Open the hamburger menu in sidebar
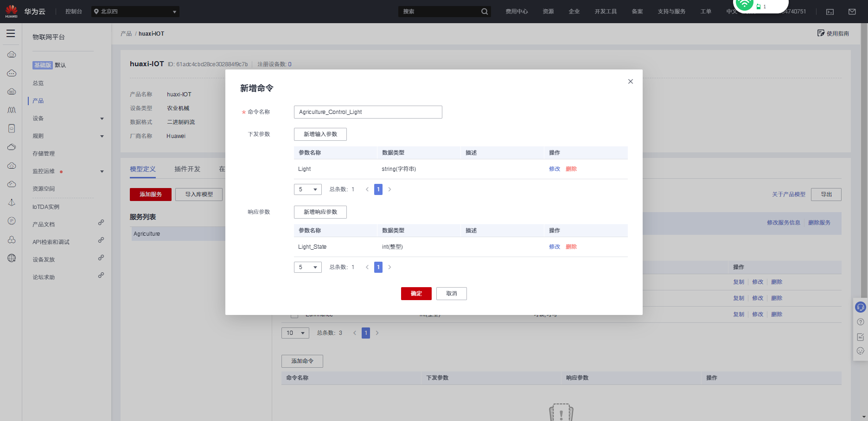Image resolution: width=868 pixels, height=421 pixels. coord(11,33)
